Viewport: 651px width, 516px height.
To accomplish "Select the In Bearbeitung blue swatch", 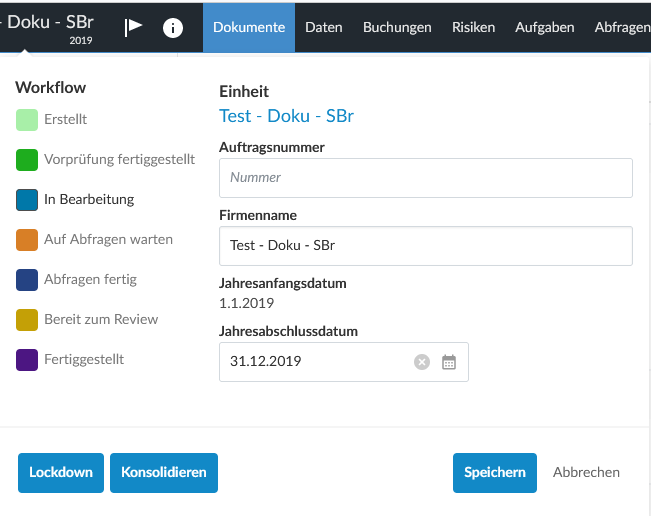I will point(27,200).
